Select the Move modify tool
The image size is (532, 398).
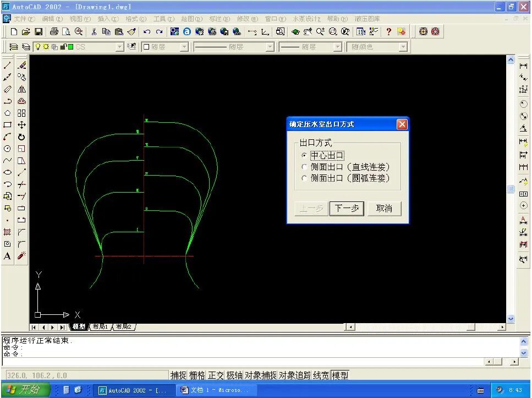[21, 124]
